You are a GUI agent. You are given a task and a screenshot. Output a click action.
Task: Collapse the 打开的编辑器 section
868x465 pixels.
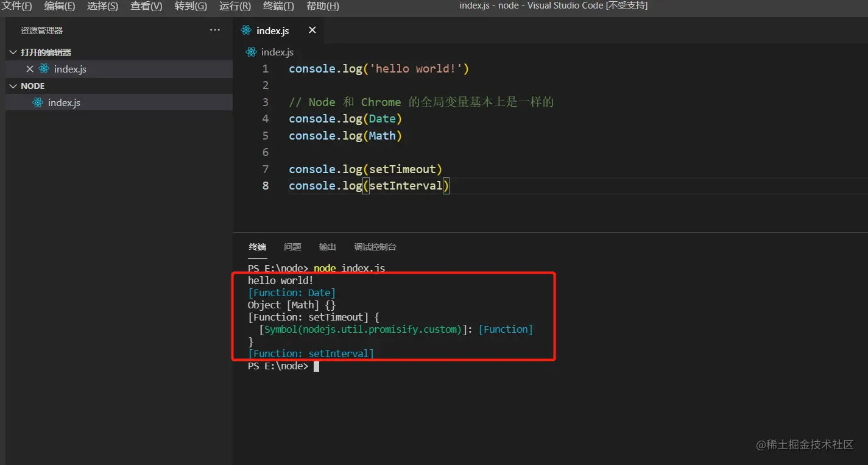pos(13,52)
